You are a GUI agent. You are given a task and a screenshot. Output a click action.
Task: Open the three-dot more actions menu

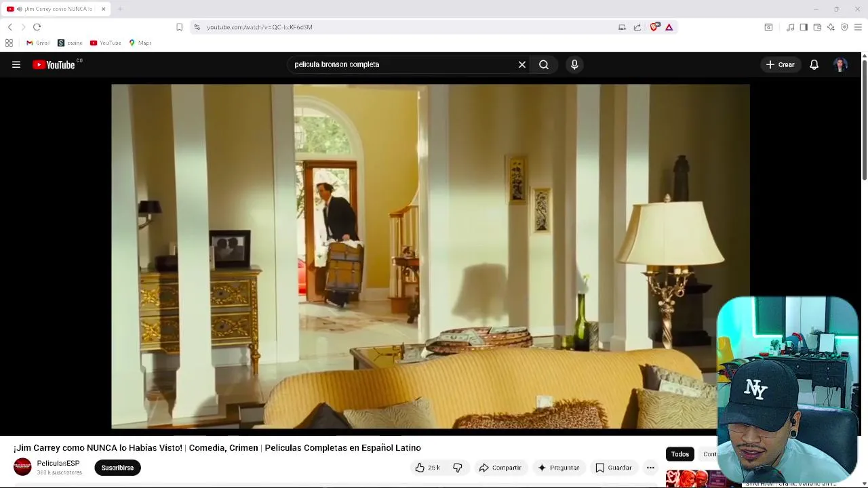(650, 468)
